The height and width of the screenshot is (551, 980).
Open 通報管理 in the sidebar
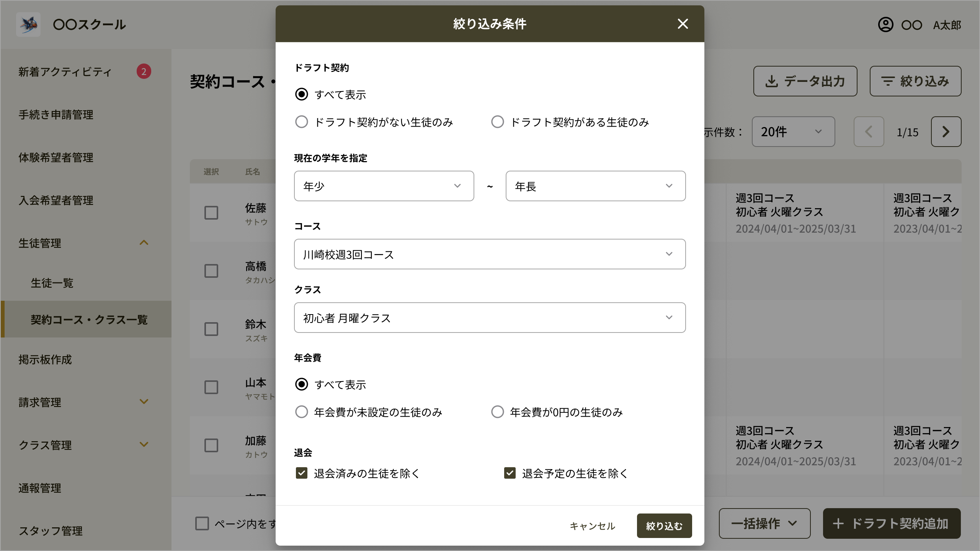coord(40,488)
